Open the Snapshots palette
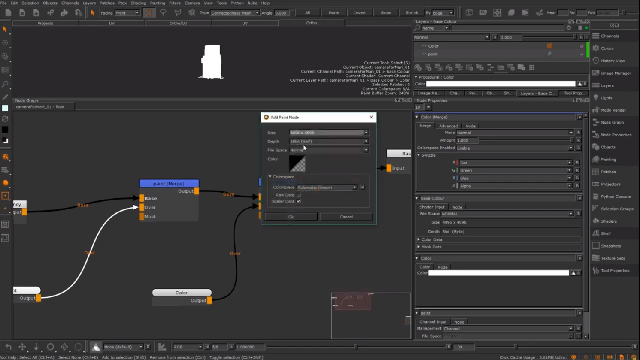 click(610, 246)
